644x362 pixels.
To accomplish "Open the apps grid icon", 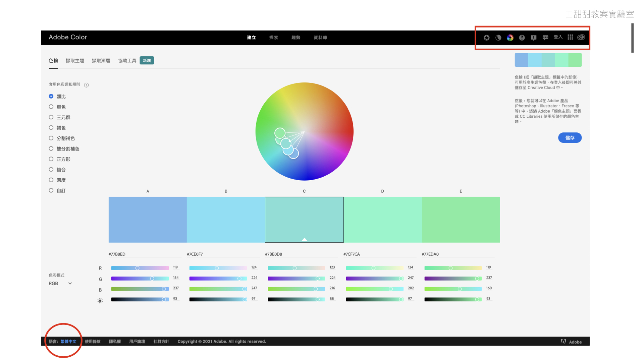I will 570,37.
